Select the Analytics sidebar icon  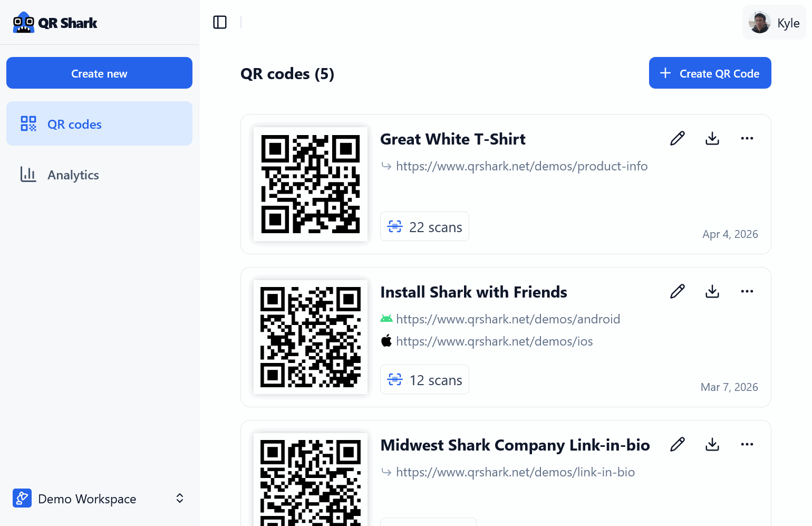[28, 174]
